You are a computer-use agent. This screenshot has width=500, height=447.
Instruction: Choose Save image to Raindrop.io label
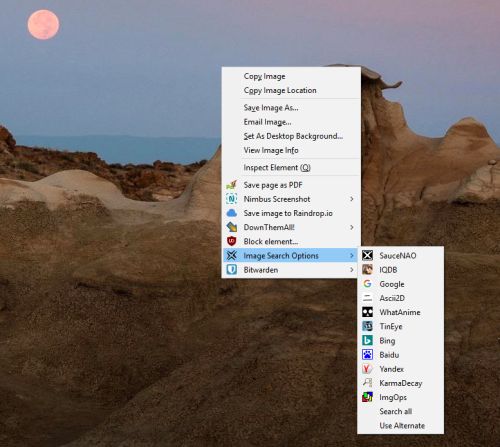[x=288, y=213]
